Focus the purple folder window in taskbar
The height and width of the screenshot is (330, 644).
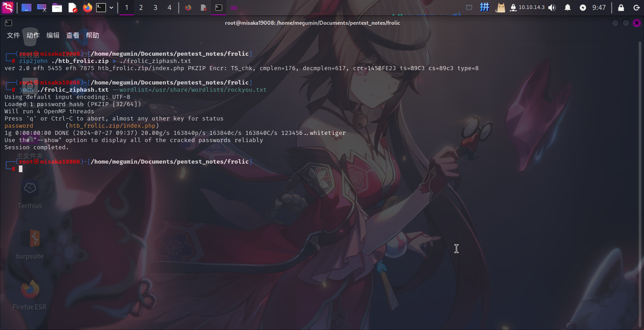click(x=234, y=8)
